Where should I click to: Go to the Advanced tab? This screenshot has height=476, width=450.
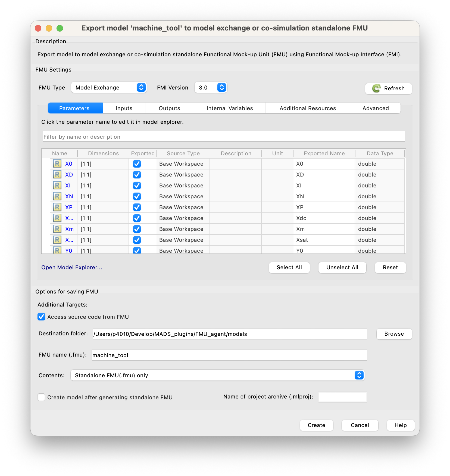click(375, 108)
